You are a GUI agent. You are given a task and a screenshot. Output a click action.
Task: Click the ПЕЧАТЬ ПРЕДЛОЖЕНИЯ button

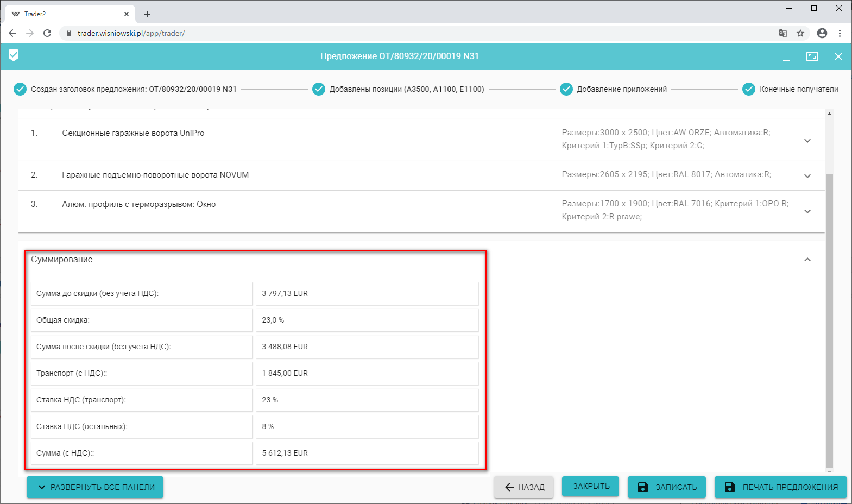coord(780,487)
